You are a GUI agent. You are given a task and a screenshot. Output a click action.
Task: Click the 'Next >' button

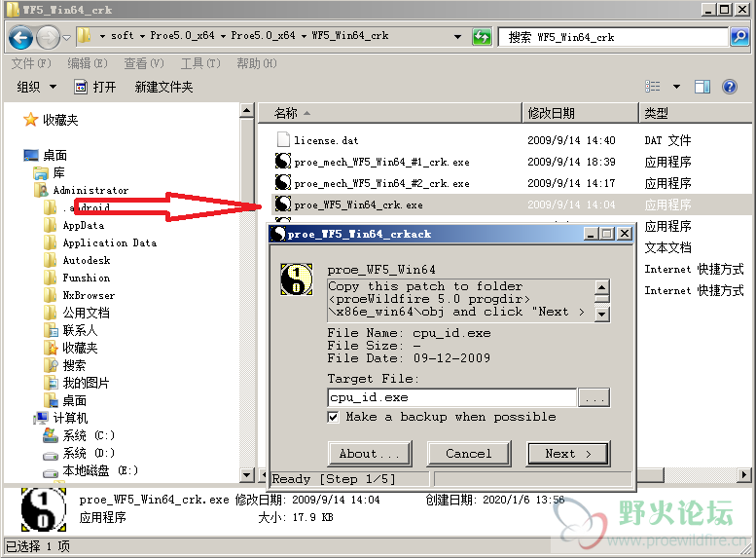click(x=568, y=454)
